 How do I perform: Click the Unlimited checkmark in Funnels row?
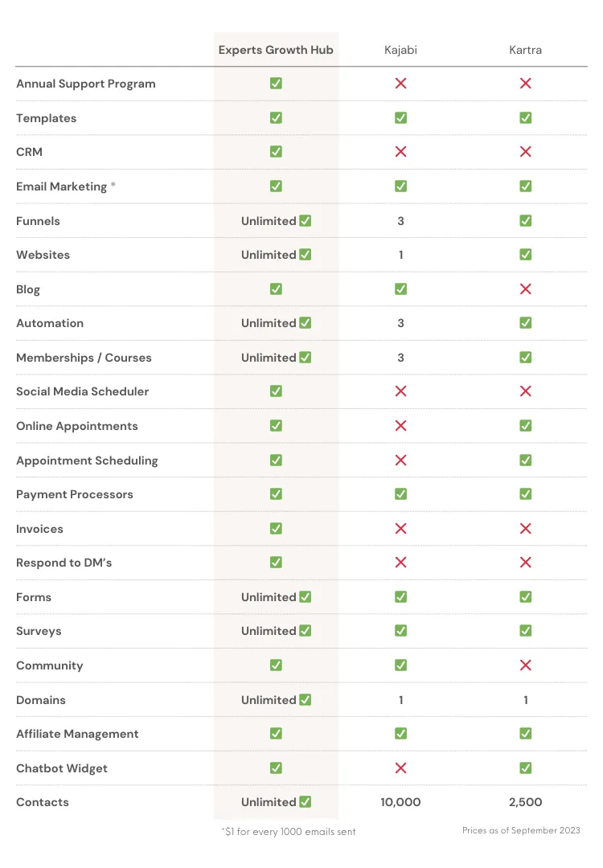click(305, 220)
